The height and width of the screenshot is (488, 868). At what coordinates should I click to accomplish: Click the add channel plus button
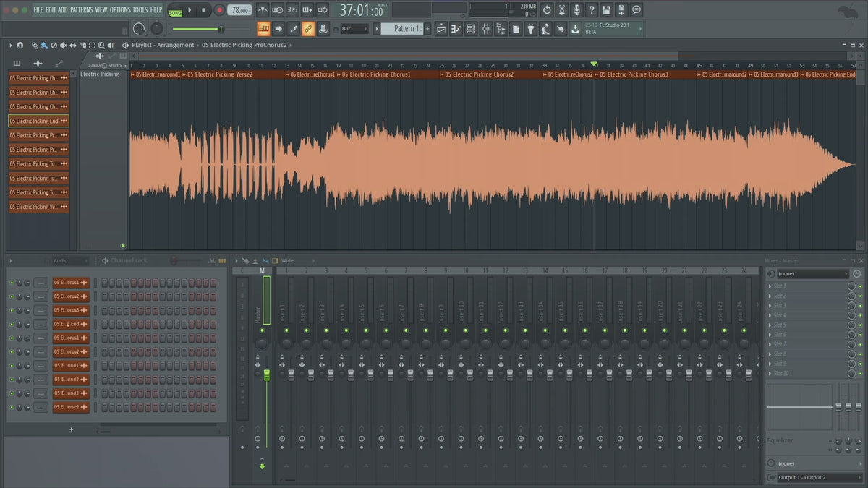click(71, 429)
